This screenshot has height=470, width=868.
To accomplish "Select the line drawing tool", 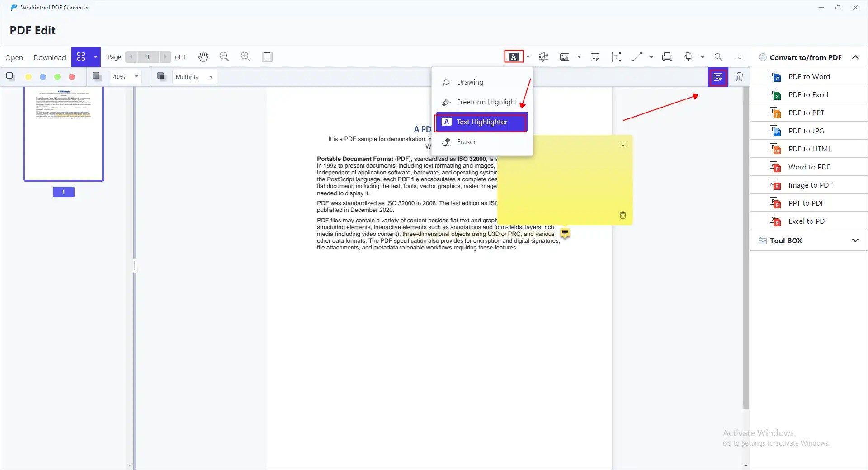I will point(637,57).
